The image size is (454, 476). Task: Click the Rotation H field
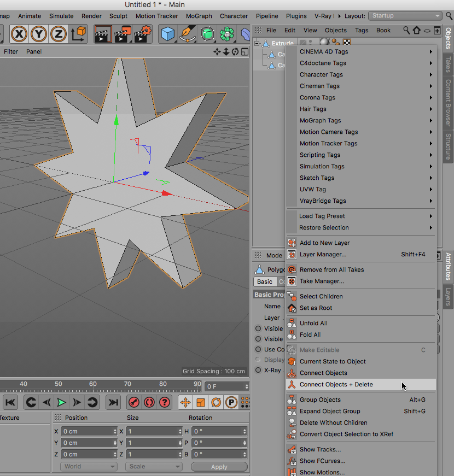(219, 431)
